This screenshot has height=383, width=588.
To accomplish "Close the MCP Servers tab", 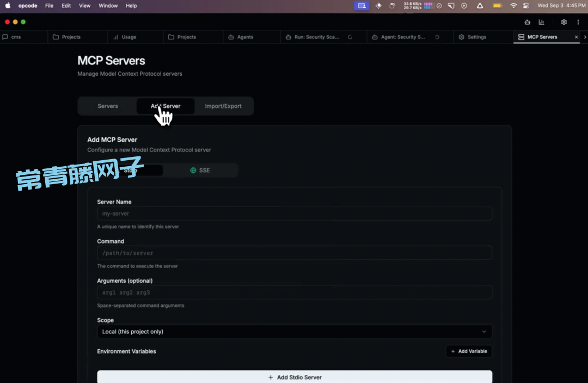I will tap(576, 37).
